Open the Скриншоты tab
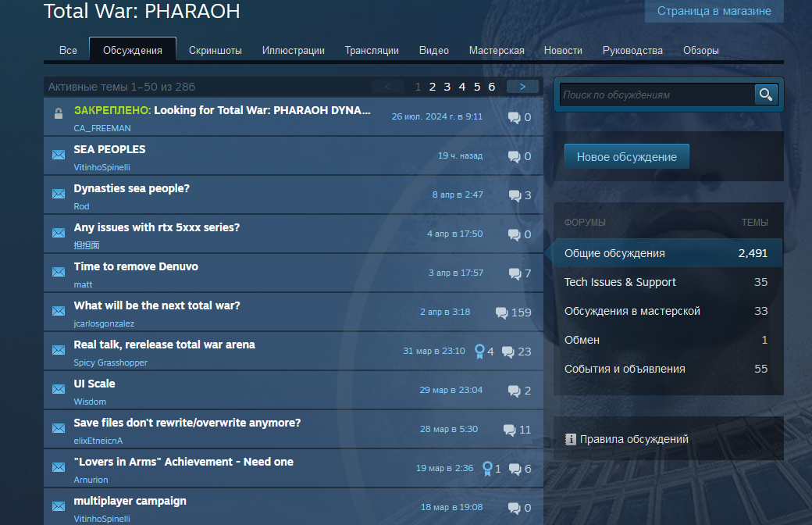Viewport: 812px width, 525px height. point(215,50)
